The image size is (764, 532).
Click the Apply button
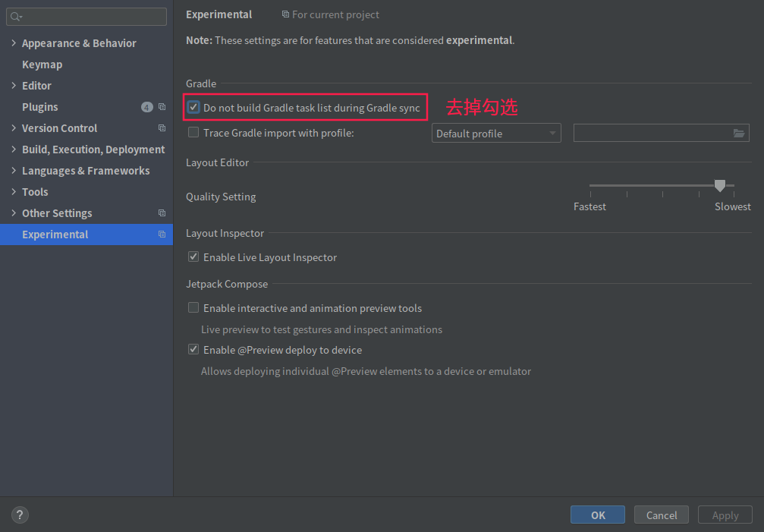click(725, 515)
